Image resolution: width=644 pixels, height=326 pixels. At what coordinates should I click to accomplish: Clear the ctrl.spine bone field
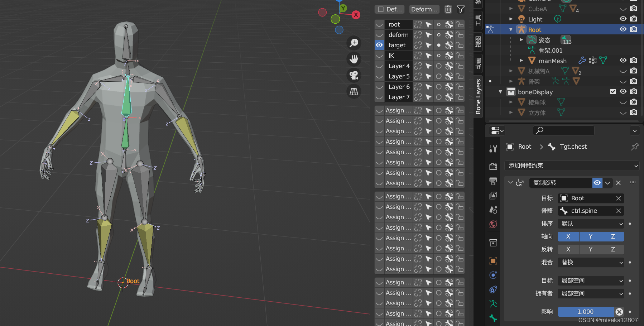pos(618,211)
